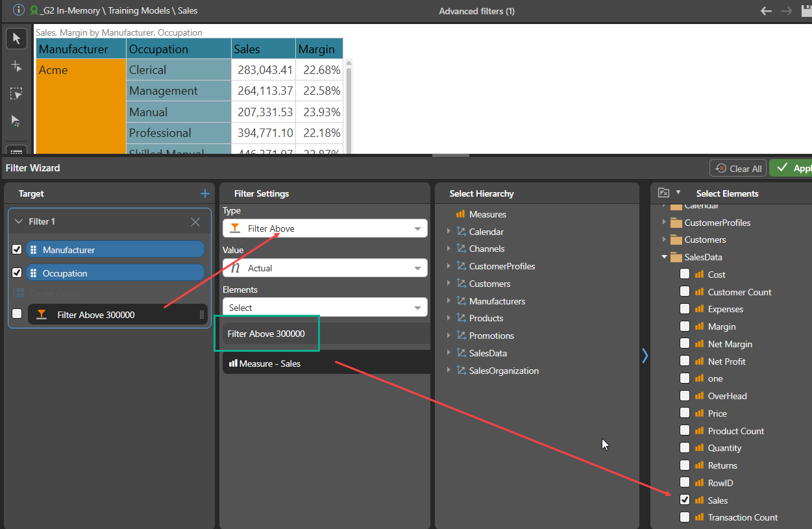
Task: Collapse the SalesData folder in Select Elements
Action: [664, 257]
